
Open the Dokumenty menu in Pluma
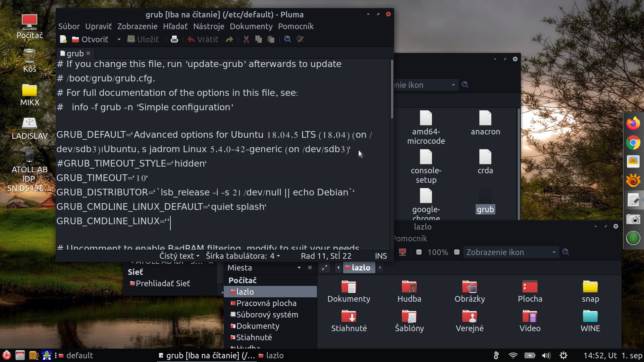[x=251, y=26]
